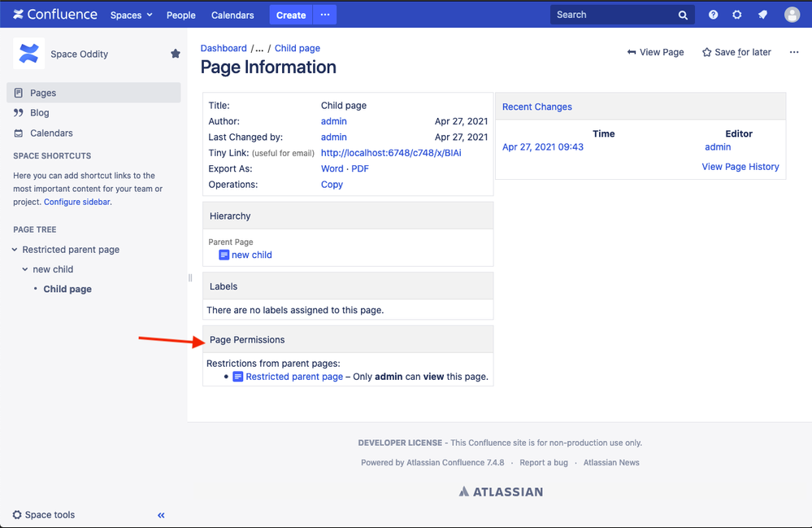This screenshot has width=812, height=528.
Task: Collapse the new child tree node
Action: click(25, 269)
